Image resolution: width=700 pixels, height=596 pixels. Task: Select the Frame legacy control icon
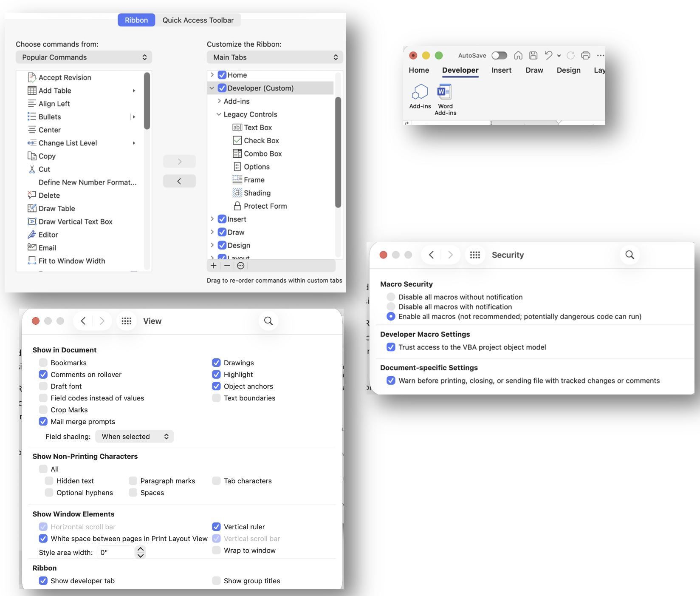(237, 180)
